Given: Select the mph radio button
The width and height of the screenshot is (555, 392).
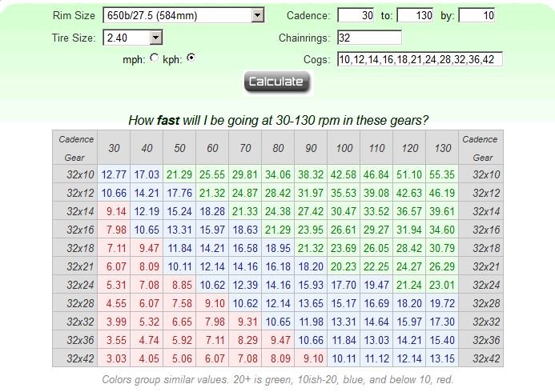Looking at the screenshot, I should (154, 58).
